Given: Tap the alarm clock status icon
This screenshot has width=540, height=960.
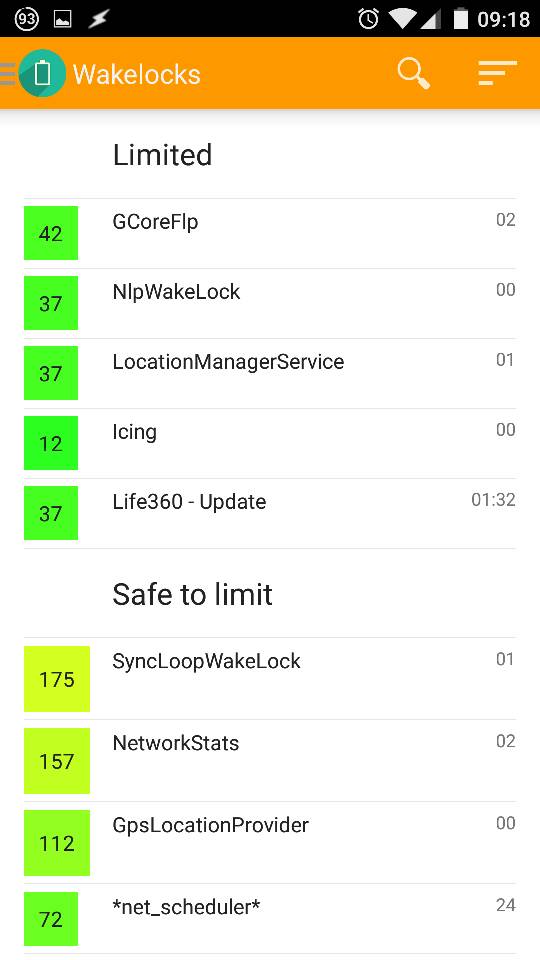Looking at the screenshot, I should [x=369, y=19].
